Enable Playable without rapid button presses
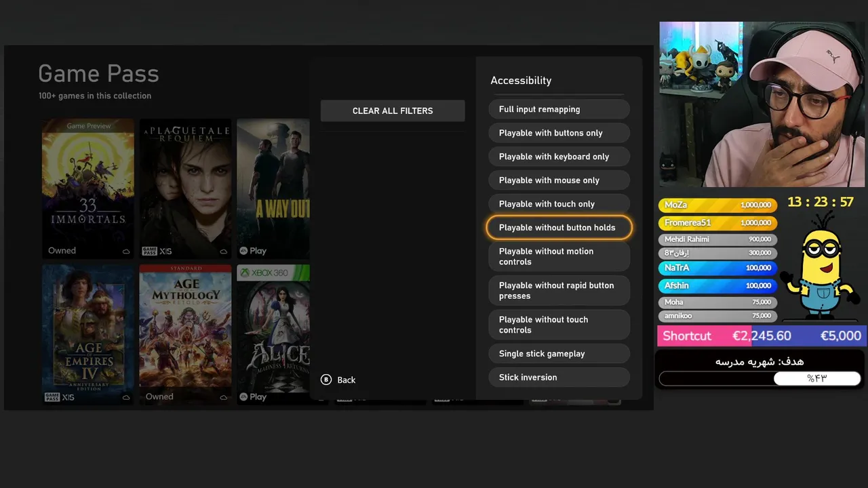The width and height of the screenshot is (868, 488). pos(559,291)
